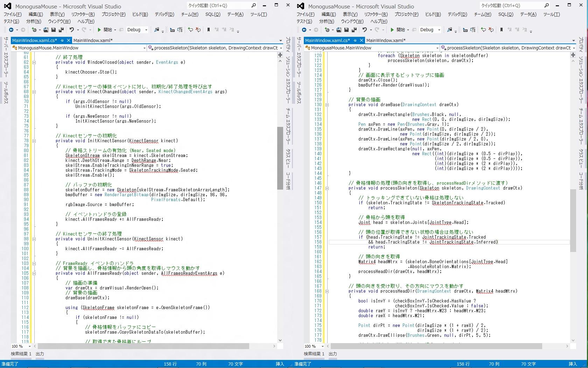The width and height of the screenshot is (588, 368).
Task: Open ビルド(B) menu in left window
Action: [x=140, y=14]
